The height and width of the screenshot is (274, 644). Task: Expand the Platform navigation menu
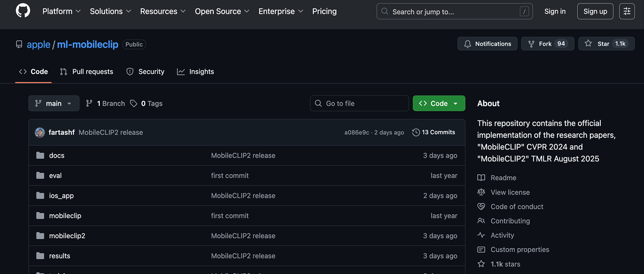click(x=61, y=11)
